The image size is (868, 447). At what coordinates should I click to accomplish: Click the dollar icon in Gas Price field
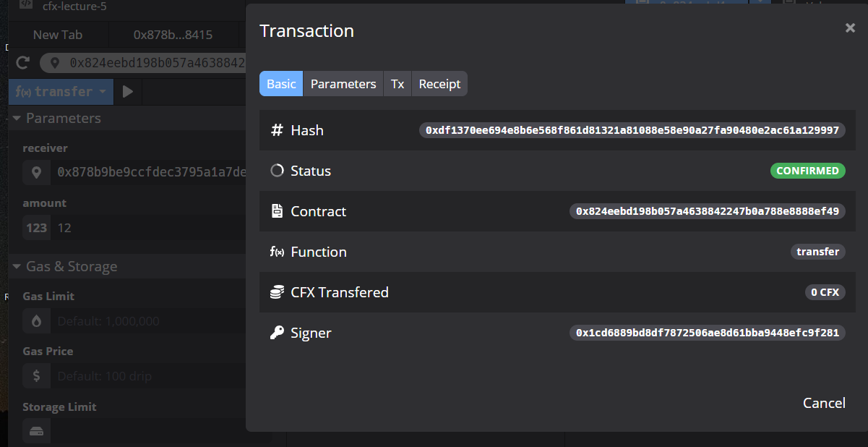click(37, 376)
